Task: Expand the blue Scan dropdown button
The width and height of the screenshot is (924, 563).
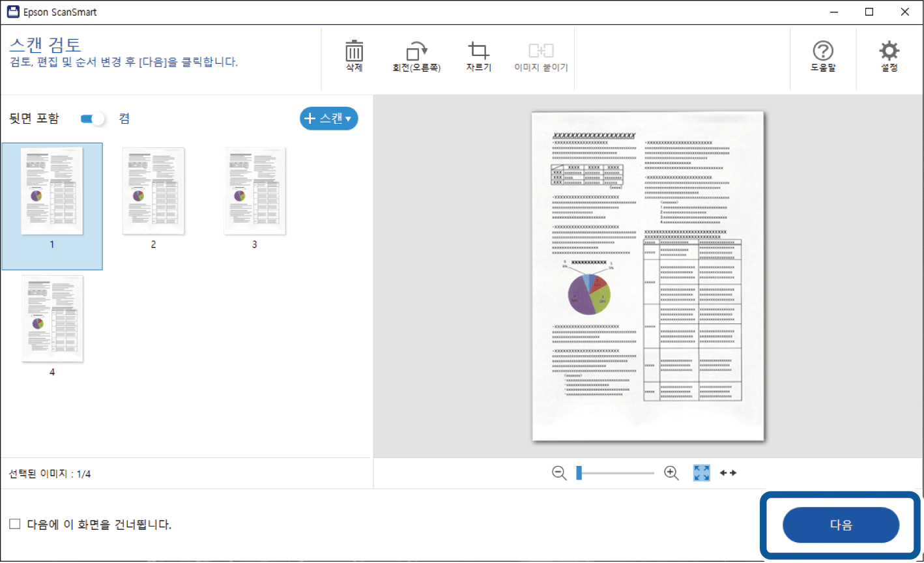Action: coord(328,119)
